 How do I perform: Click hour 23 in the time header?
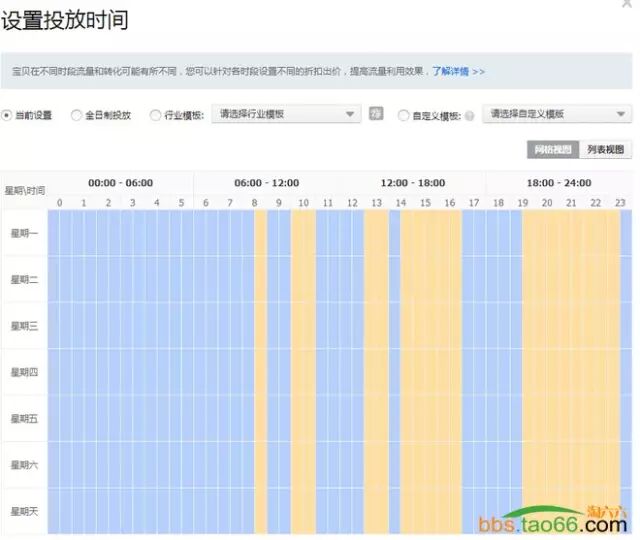[x=620, y=203]
